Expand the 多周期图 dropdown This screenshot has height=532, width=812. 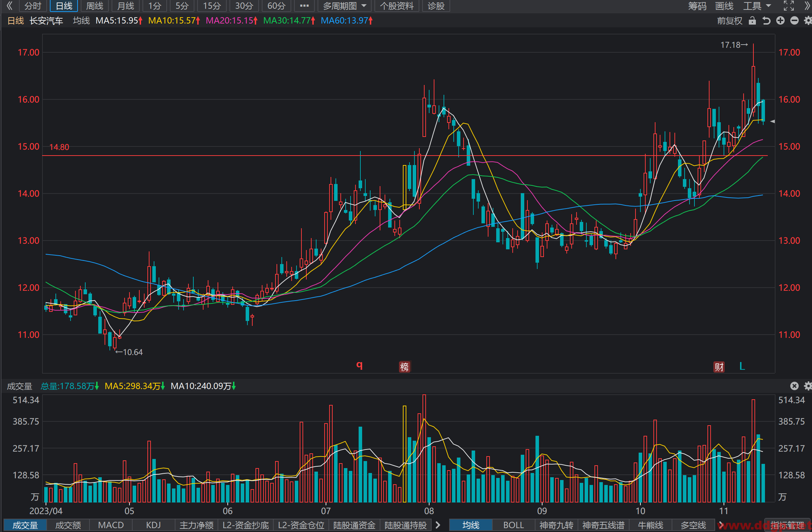[x=345, y=6]
